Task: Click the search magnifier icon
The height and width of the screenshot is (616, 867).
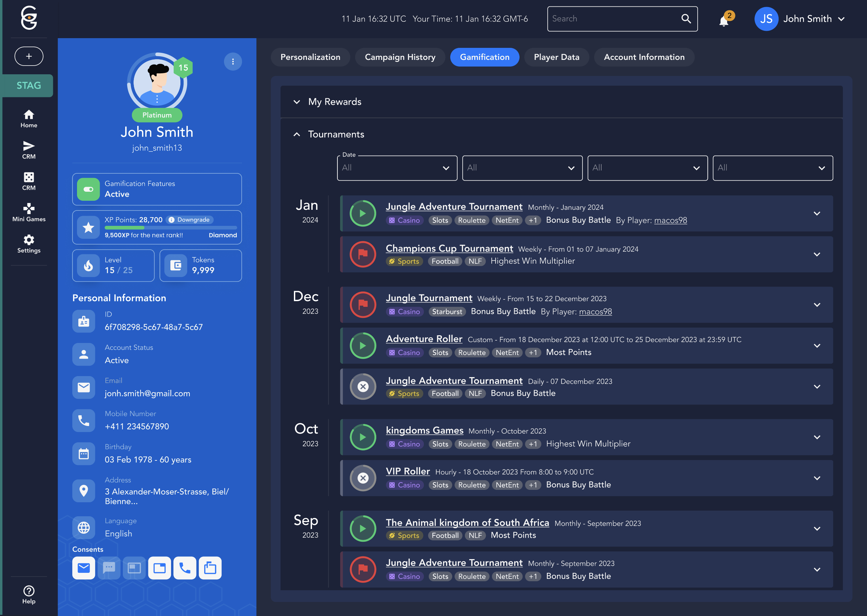Action: pos(686,19)
